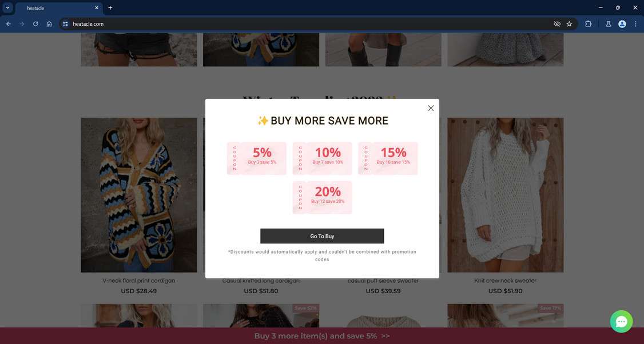644x344 pixels.
Task: Go to the browser home page
Action: pos(49,24)
